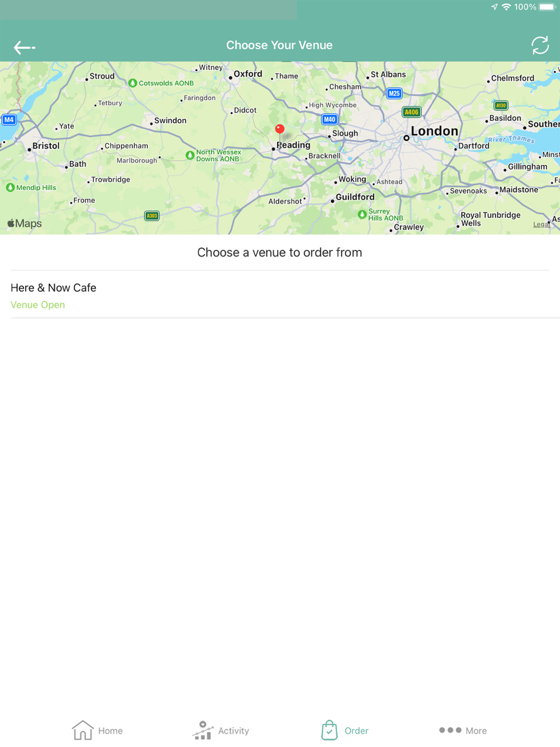The height and width of the screenshot is (747, 560).
Task: Open the Home house icon
Action: (x=82, y=730)
